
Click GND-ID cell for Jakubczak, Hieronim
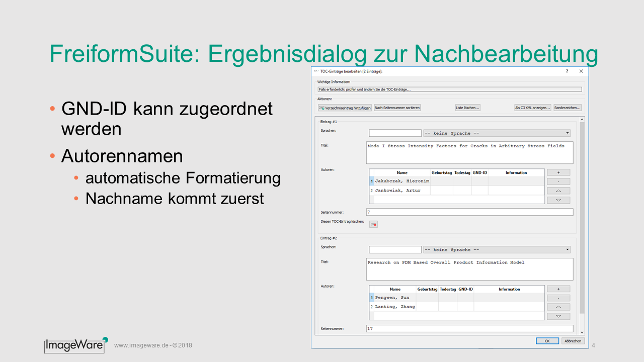pyautogui.click(x=479, y=181)
